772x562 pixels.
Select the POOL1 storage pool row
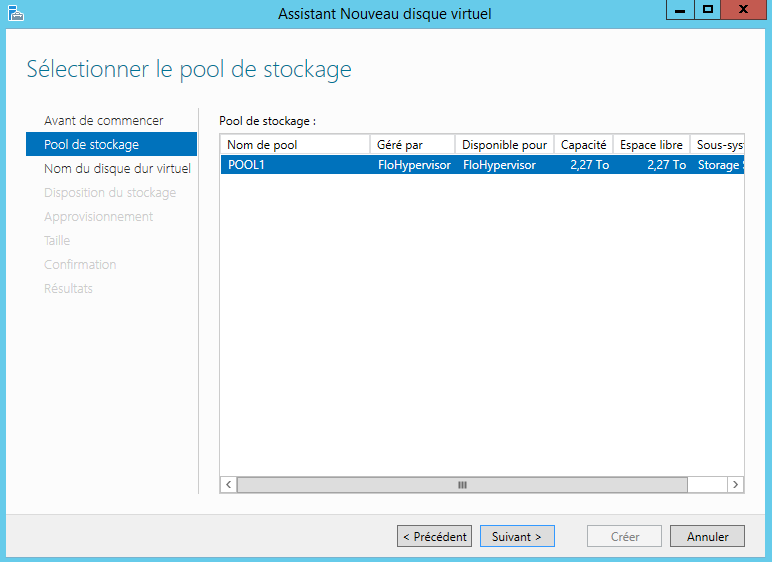(482, 165)
